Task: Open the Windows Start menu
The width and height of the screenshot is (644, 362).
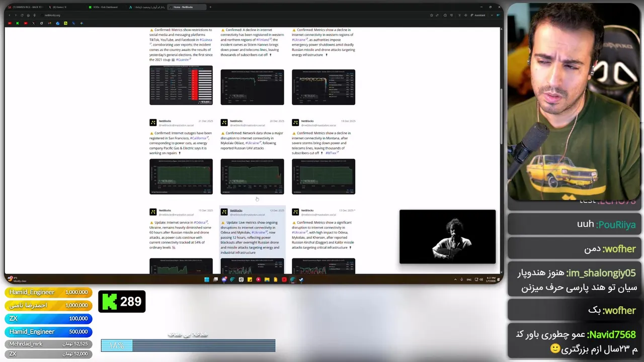Action: pyautogui.click(x=206, y=280)
